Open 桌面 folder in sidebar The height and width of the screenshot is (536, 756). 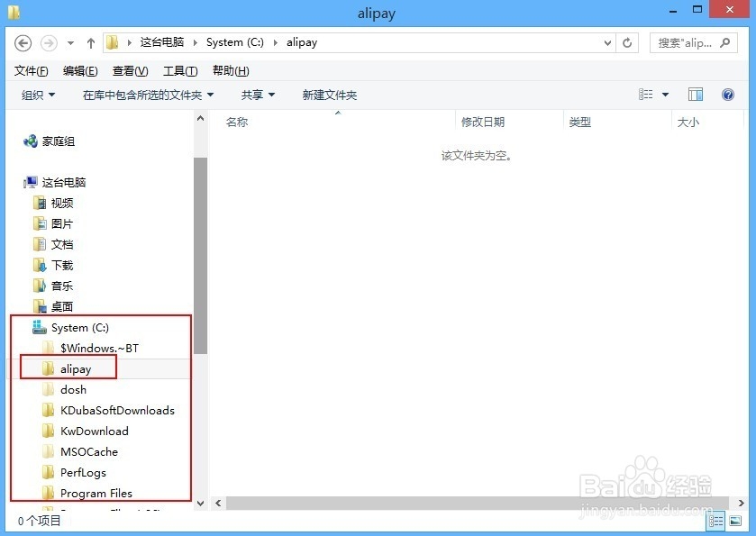[x=53, y=306]
